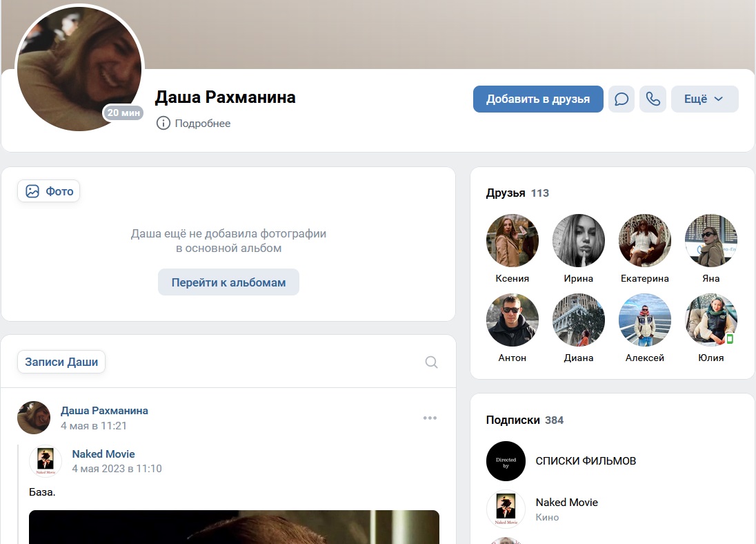This screenshot has height=544, width=756.
Task: Click info icon next to Подробнее
Action: tap(163, 123)
